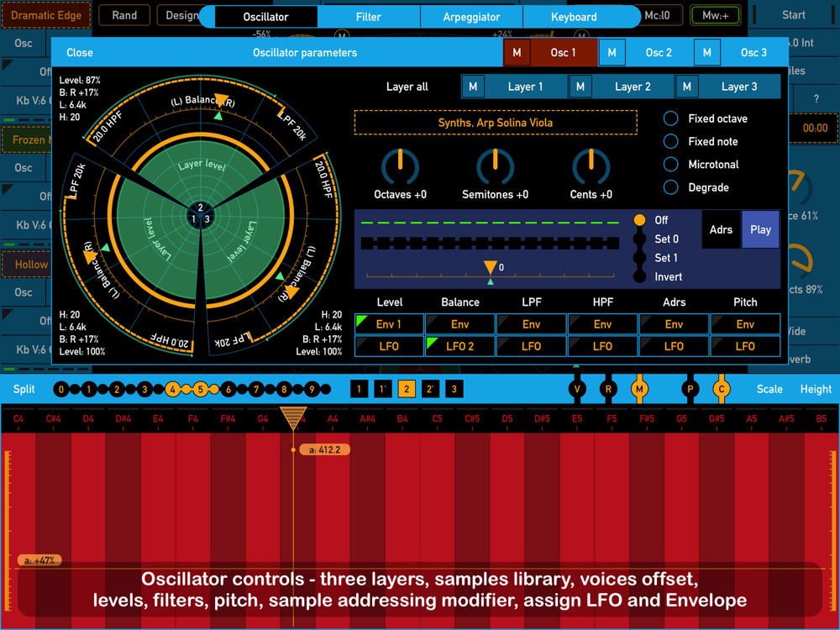840x630 pixels.
Task: Click the Split button
Action: pyautogui.click(x=24, y=389)
